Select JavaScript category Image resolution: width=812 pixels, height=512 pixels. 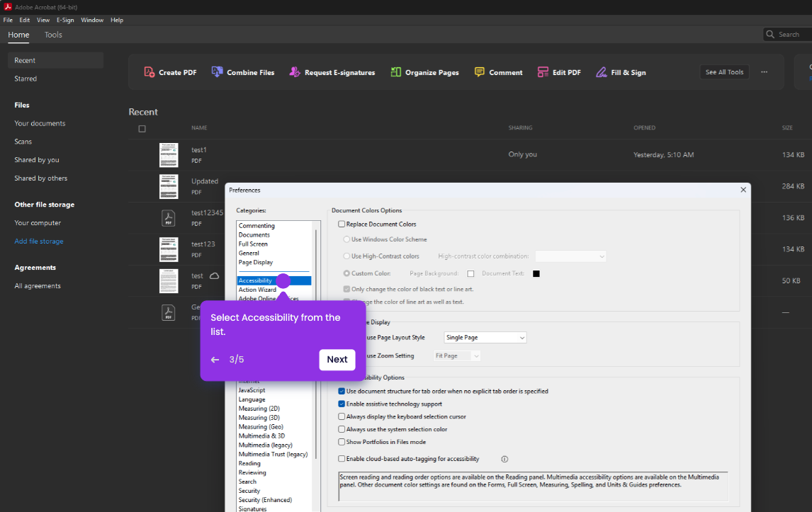252,390
